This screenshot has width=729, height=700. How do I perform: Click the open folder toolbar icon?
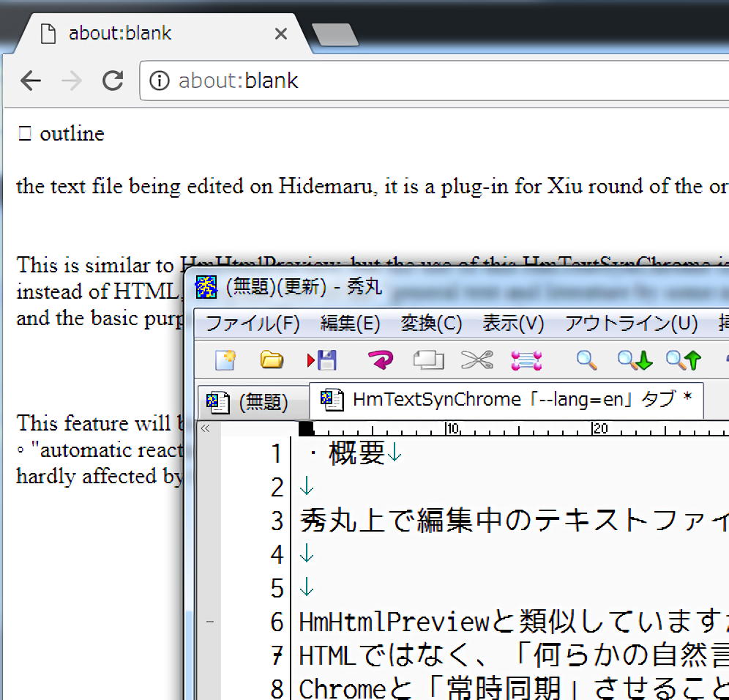click(272, 360)
